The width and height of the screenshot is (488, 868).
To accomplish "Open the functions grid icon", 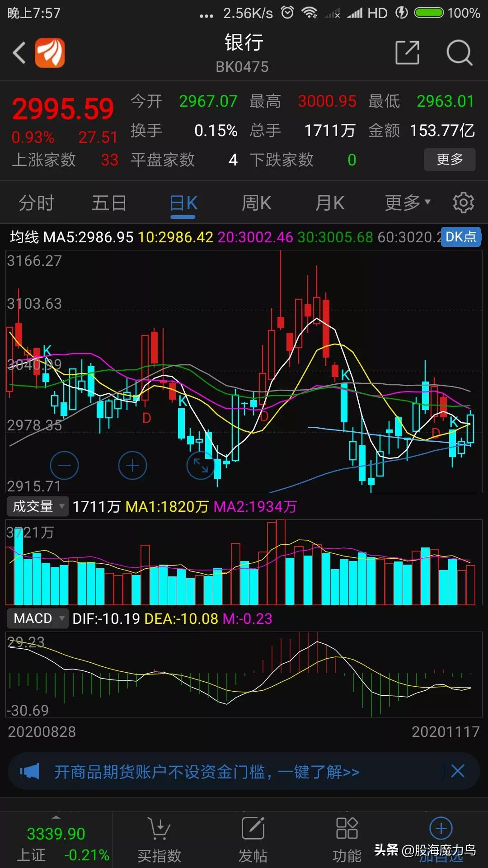I will 347,828.
